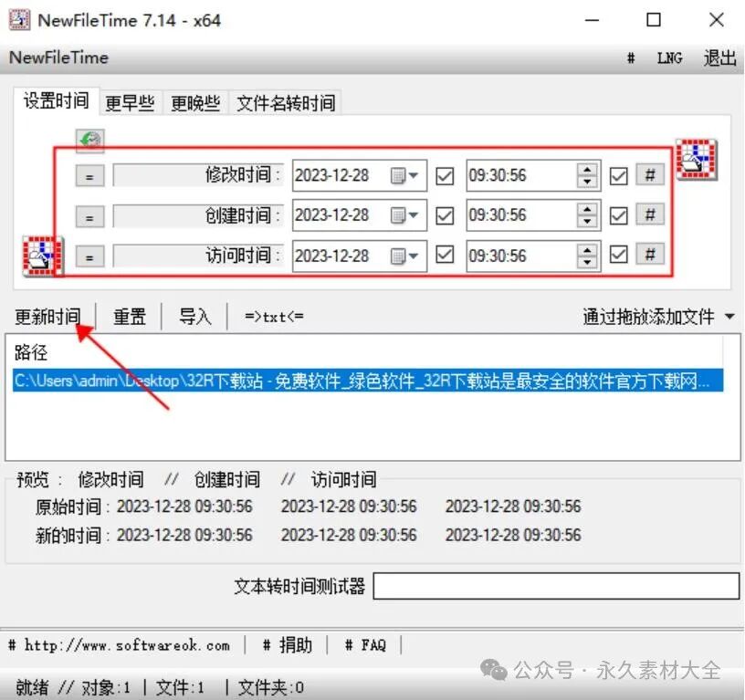Toggle the 访问时间 date checkbox
The height and width of the screenshot is (700, 745).
click(445, 255)
